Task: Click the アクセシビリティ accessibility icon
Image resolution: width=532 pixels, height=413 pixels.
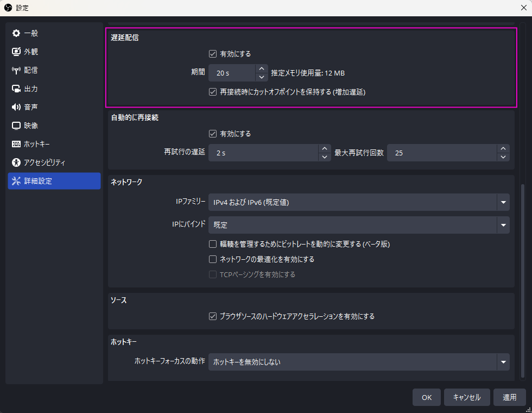Action: coord(16,162)
